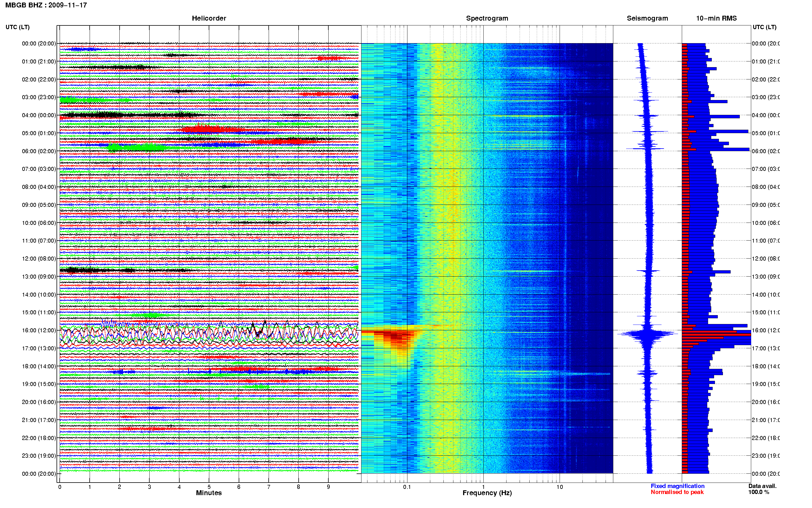Click the left '08:00 (04:00)' time label
The height and width of the screenshot is (508, 812).
[x=39, y=187]
